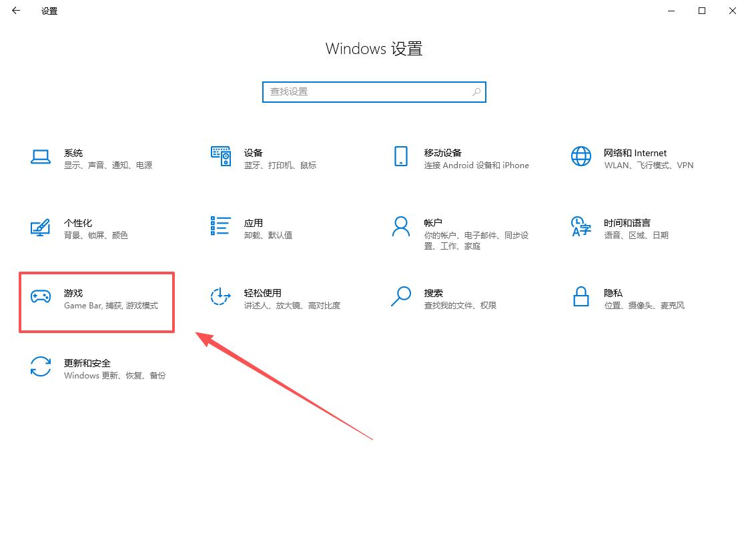Click the 帐户 person icon
Image resolution: width=748 pixels, height=560 pixels.
pyautogui.click(x=401, y=226)
